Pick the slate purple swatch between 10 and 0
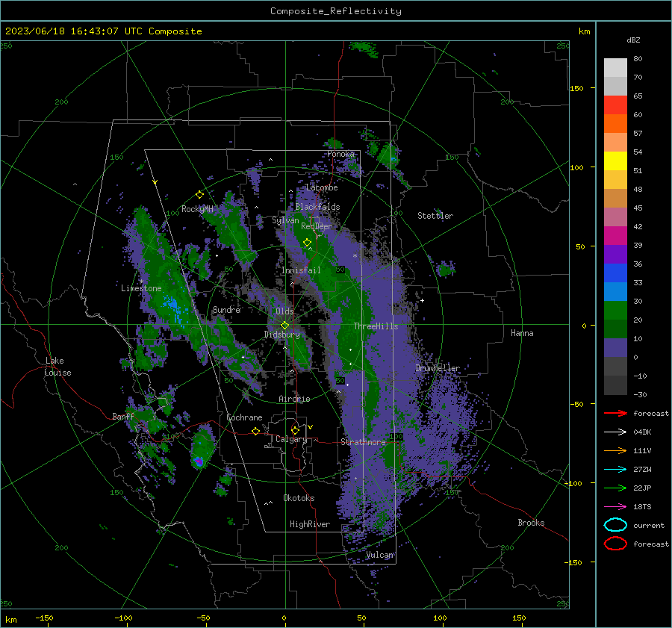This screenshot has height=628, width=672. pyautogui.click(x=615, y=348)
